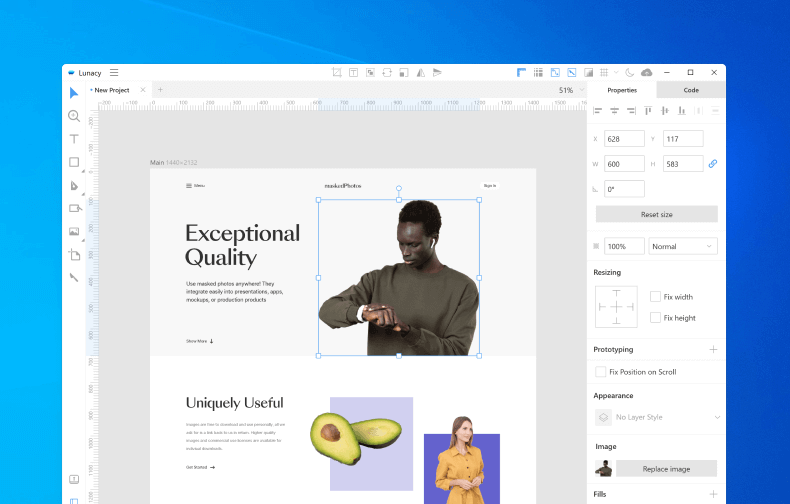This screenshot has width=790, height=504.
Task: Check Fix Position on Scroll
Action: pos(600,372)
